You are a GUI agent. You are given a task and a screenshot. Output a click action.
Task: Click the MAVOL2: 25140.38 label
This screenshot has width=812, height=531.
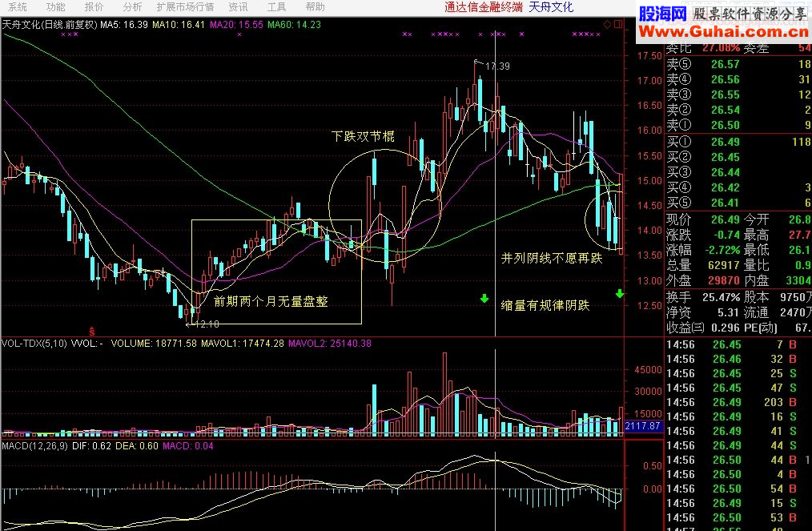point(330,343)
